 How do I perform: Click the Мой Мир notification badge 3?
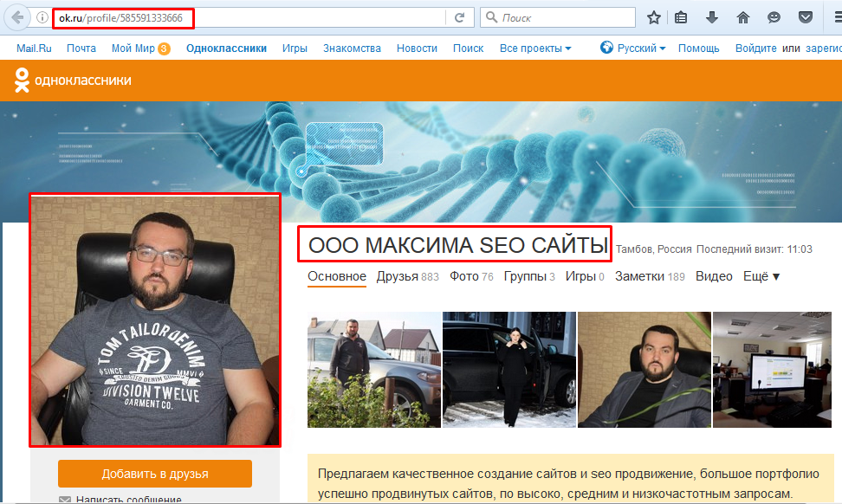coord(164,48)
